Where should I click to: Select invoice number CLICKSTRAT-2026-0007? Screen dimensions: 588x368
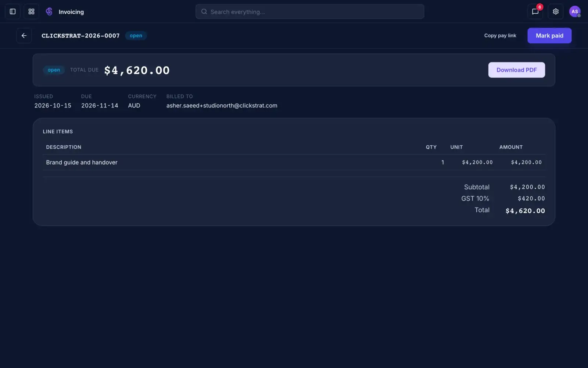80,36
